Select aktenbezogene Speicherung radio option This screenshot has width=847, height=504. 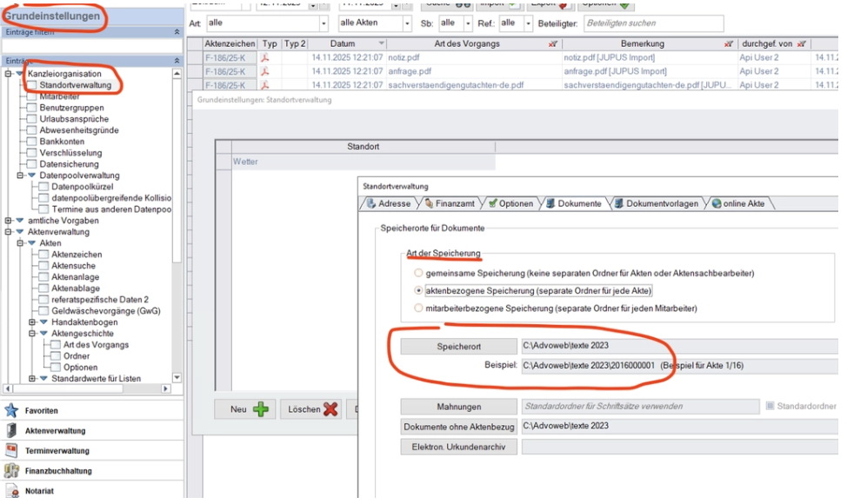(x=418, y=290)
